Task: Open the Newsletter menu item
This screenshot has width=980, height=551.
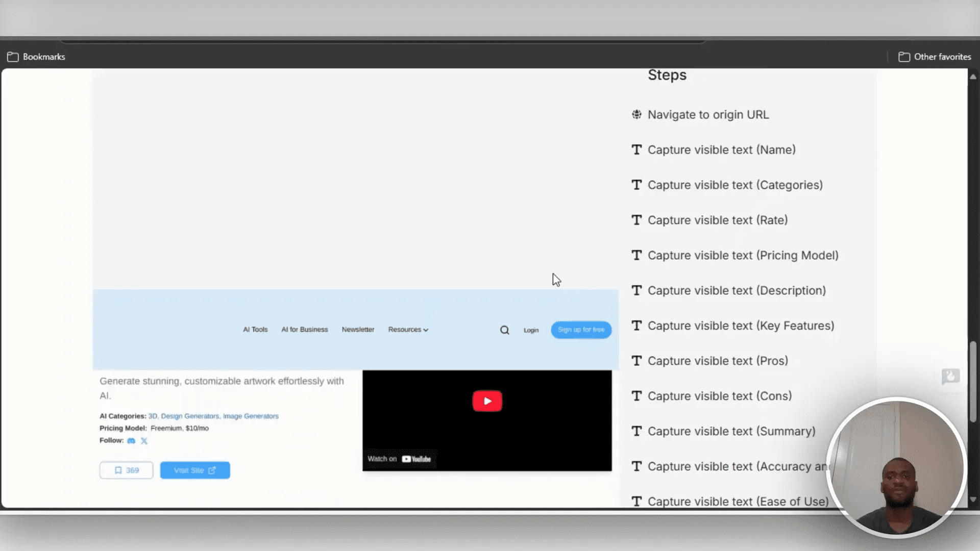Action: click(358, 330)
